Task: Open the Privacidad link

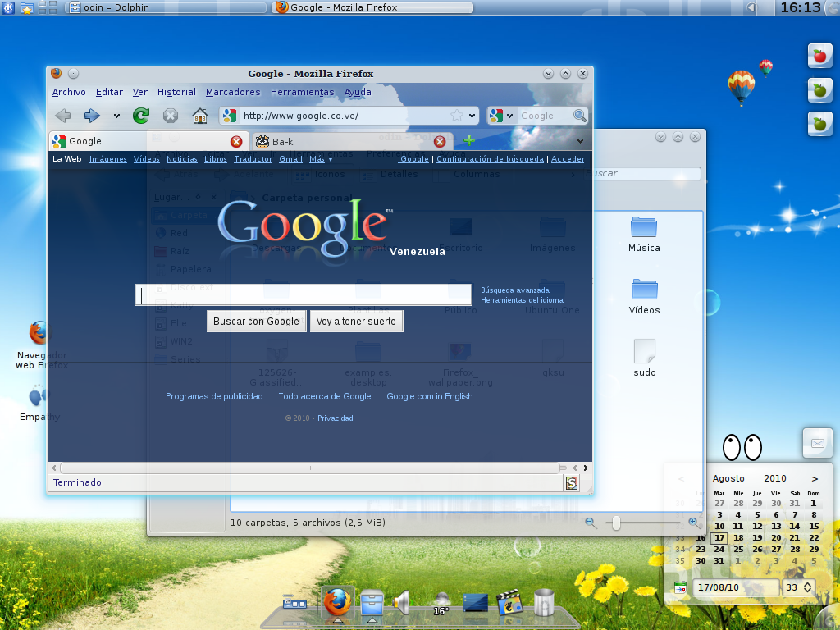Action: pyautogui.click(x=336, y=418)
